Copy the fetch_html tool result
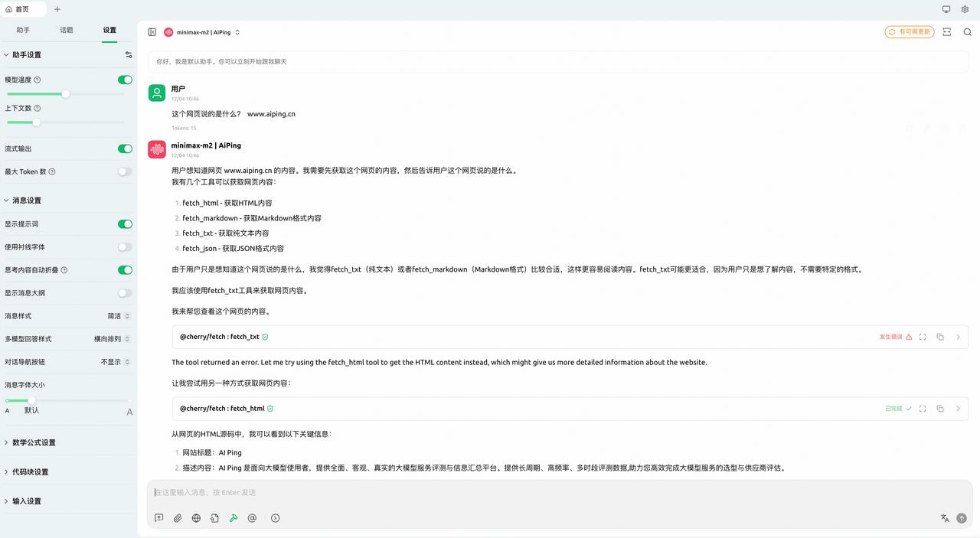The image size is (980, 538). (940, 409)
